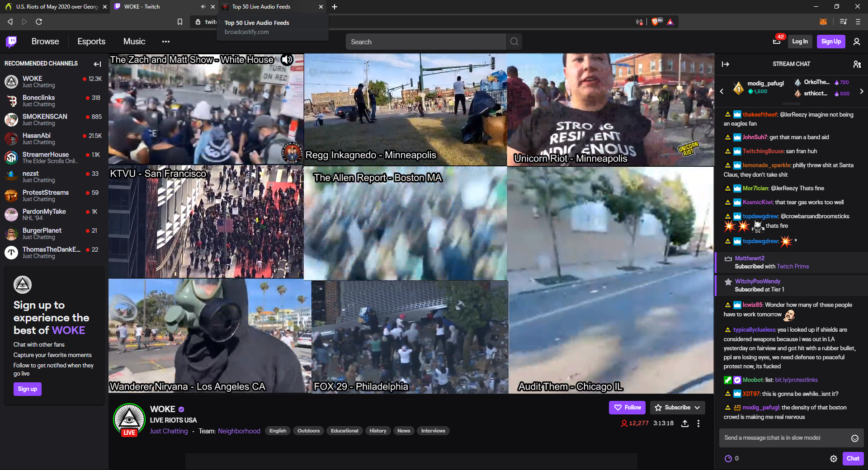The image size is (868, 470).
Task: Open the chat emote picker
Action: [855, 438]
